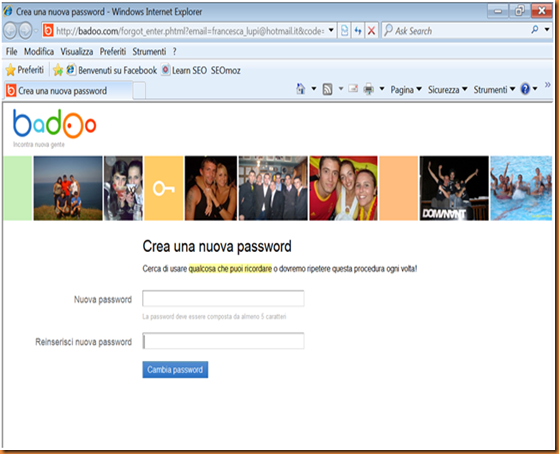Viewport: 559px width, 454px height.
Task: Open the Print dropdown arrow
Action: [x=382, y=88]
